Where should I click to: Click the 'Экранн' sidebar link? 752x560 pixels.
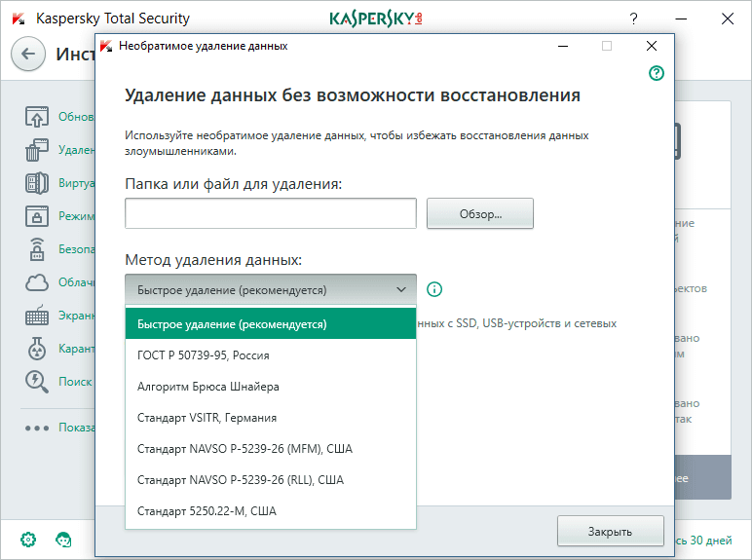coord(76,316)
